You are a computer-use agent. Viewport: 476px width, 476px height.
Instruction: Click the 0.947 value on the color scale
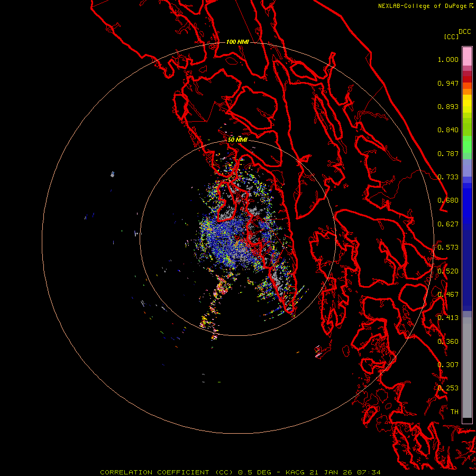448,83
